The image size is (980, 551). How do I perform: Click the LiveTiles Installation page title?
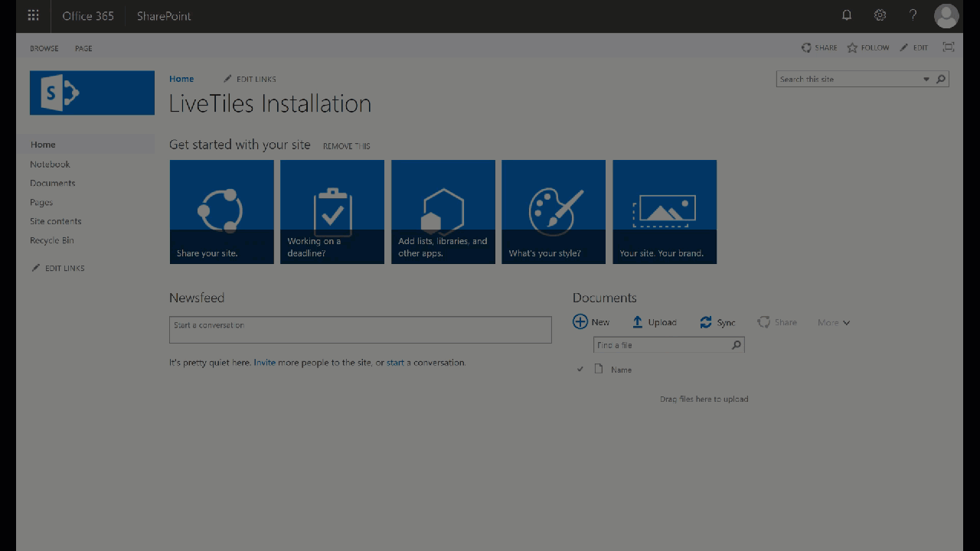click(x=270, y=103)
